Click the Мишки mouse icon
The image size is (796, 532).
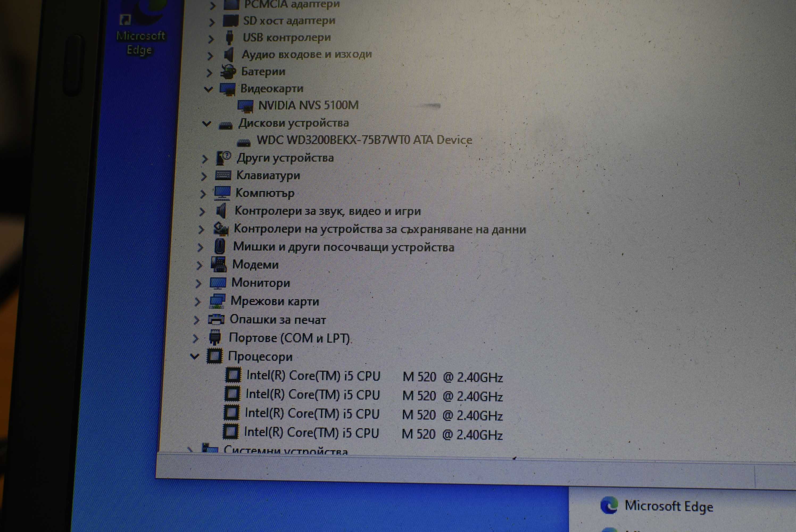[220, 246]
